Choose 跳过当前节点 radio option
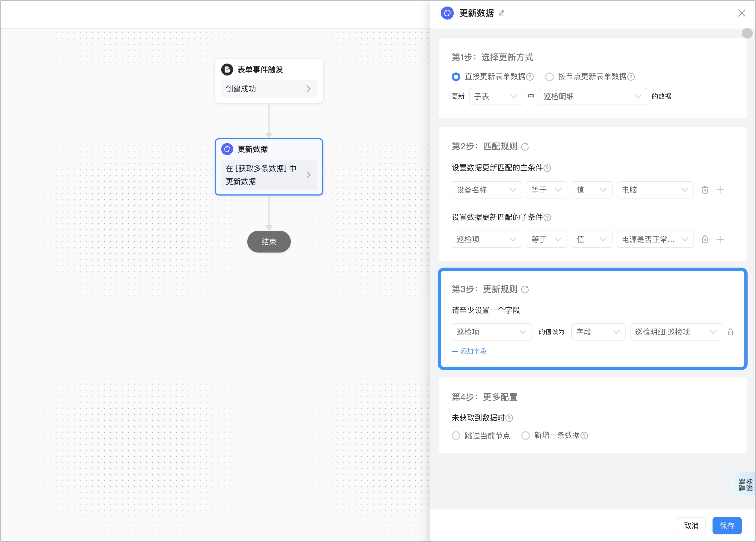The height and width of the screenshot is (542, 756). click(456, 436)
